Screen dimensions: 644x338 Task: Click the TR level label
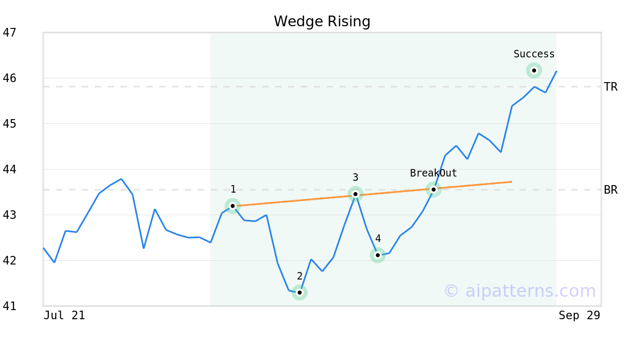[x=611, y=86]
